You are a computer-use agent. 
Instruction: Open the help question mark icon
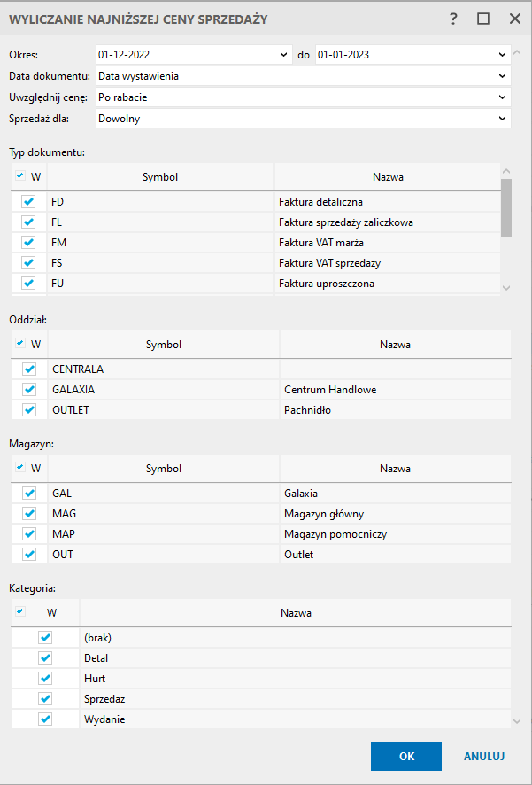coord(453,19)
